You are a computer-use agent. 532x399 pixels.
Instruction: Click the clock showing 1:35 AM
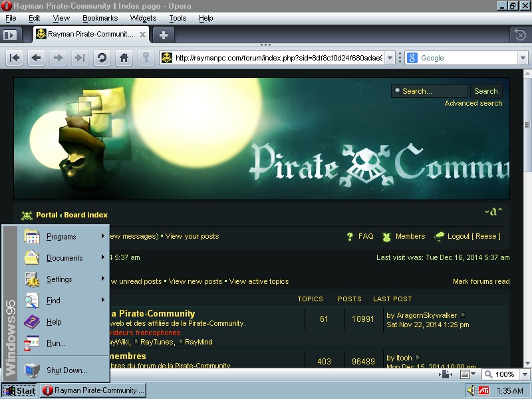click(x=510, y=390)
